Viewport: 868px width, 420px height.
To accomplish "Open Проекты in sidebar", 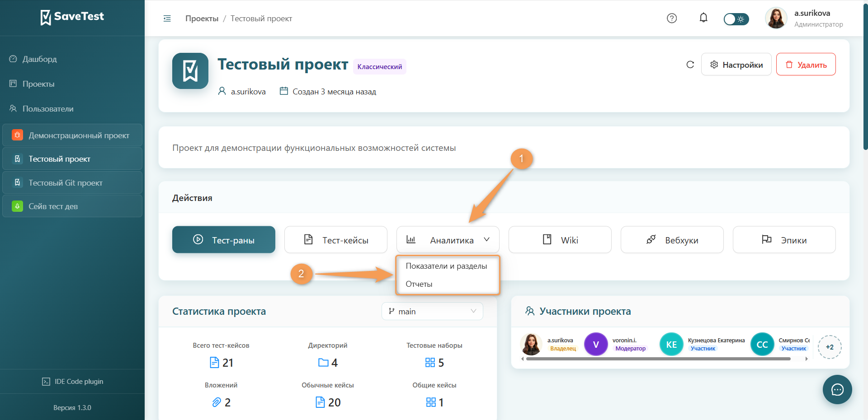I will point(38,84).
